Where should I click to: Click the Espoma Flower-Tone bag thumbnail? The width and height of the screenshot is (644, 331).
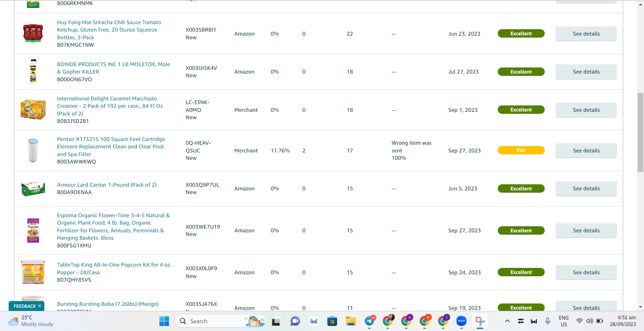33,230
